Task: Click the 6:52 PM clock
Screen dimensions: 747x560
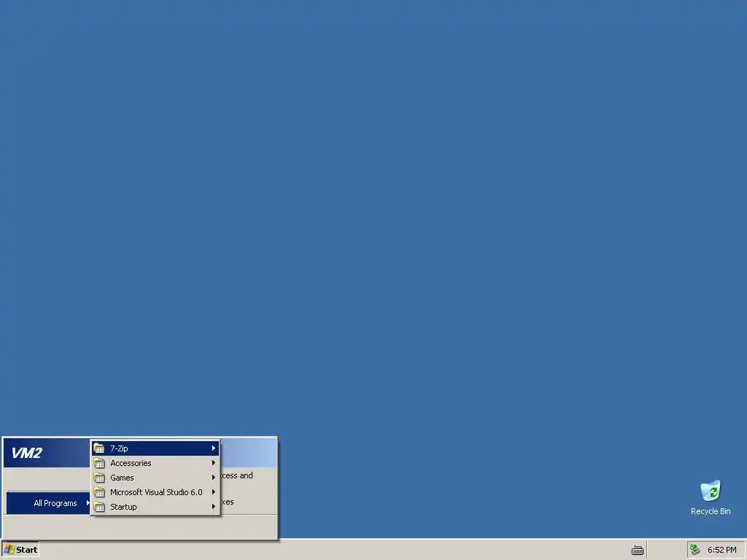Action: click(x=721, y=550)
